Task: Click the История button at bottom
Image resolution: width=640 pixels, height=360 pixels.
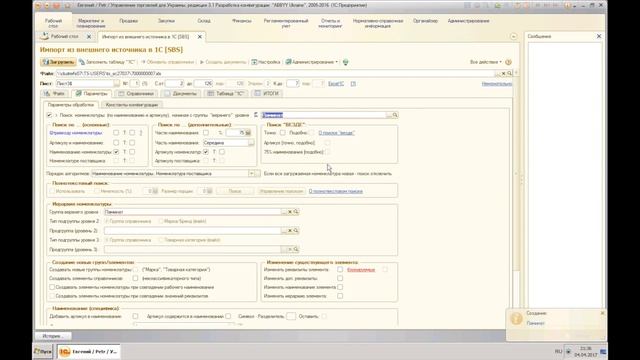Action: coord(53,336)
